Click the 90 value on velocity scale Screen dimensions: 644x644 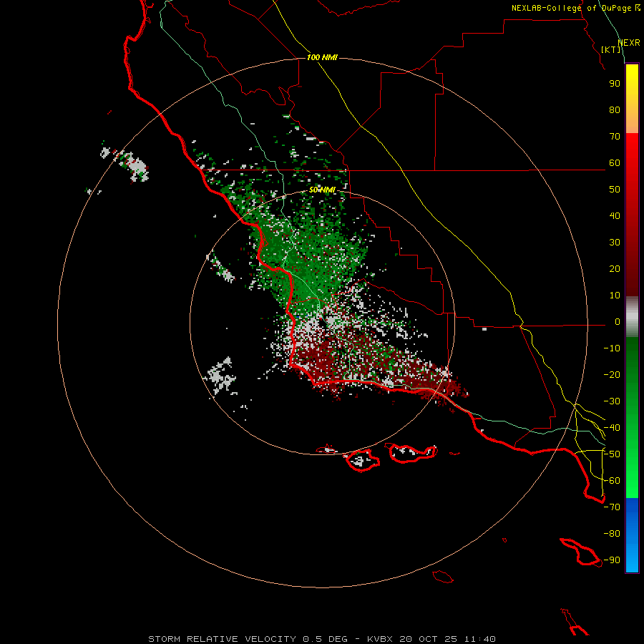[615, 84]
